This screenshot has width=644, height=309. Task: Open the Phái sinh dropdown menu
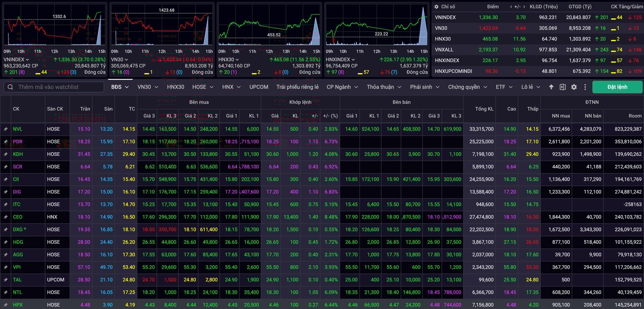click(x=424, y=87)
